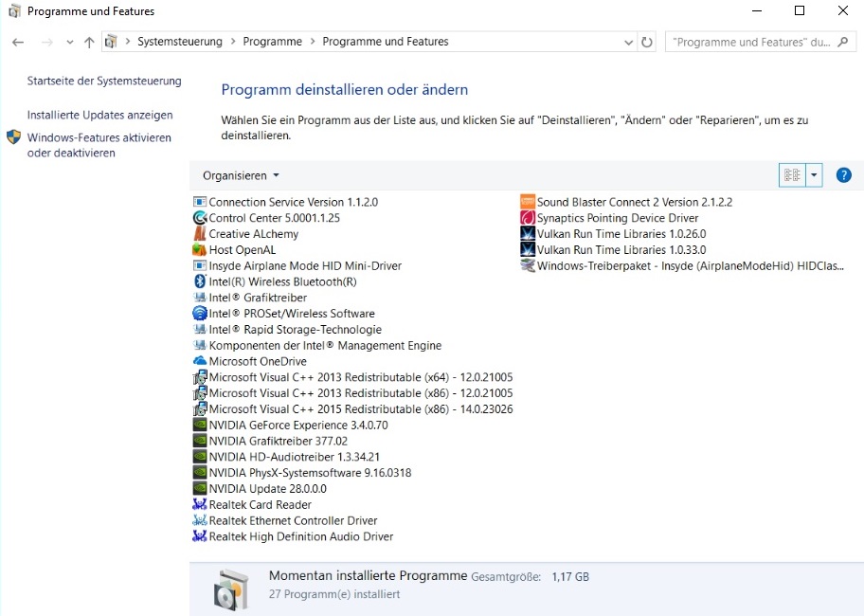Viewport: 864px width, 616px height.
Task: Select Visual C++ 2013 Redistributable (x86)
Action: [361, 393]
